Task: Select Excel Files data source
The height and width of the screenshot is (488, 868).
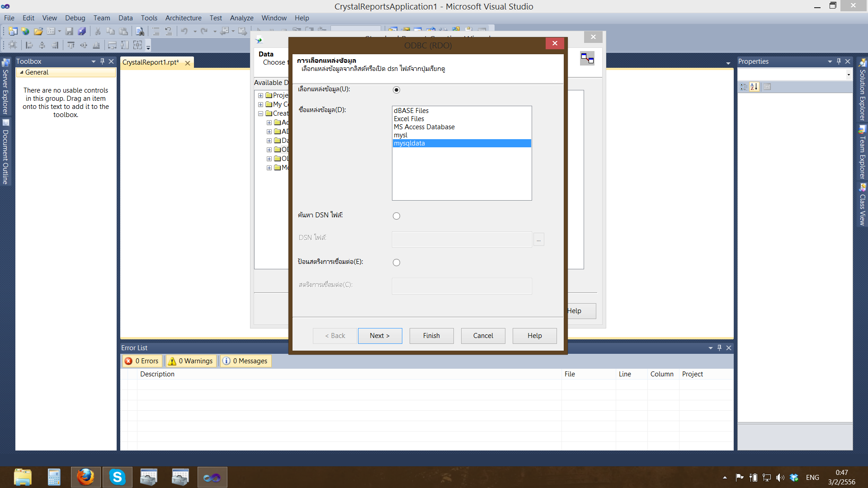Action: (x=462, y=119)
